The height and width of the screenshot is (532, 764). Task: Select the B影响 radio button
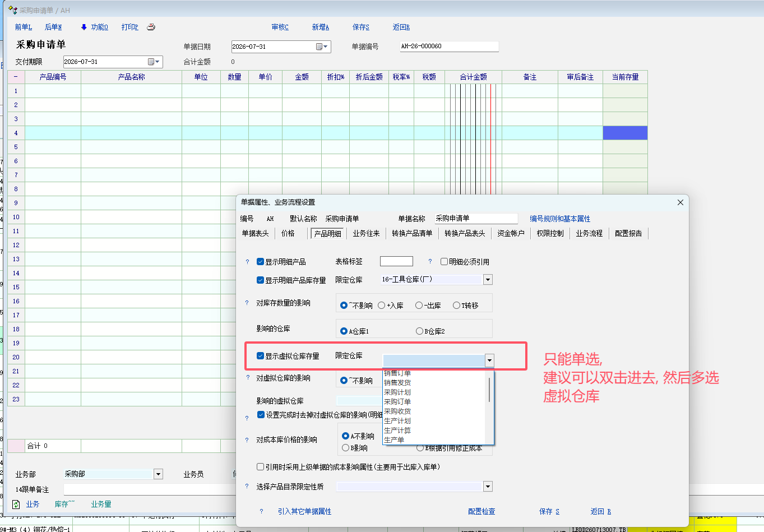pos(345,448)
